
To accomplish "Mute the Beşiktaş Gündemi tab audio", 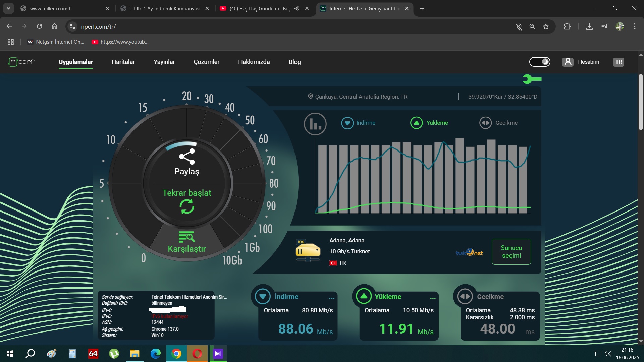I will tap(297, 8).
